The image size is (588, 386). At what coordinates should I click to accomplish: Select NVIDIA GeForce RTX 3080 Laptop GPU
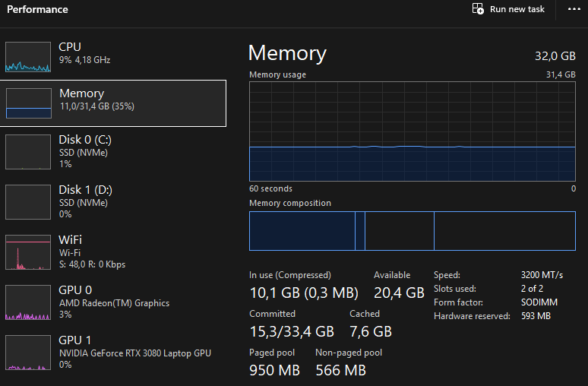(135, 353)
